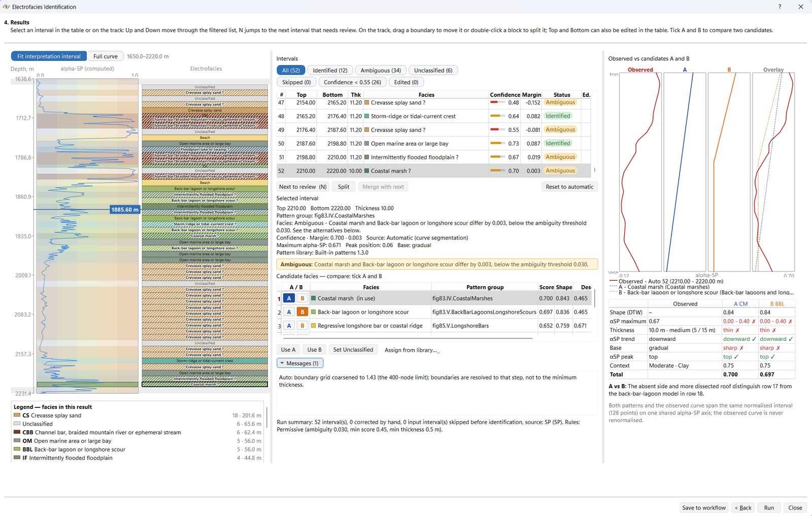Screen dimensions: 812x516
Task: Go back with the < Back button
Action: [743, 507]
